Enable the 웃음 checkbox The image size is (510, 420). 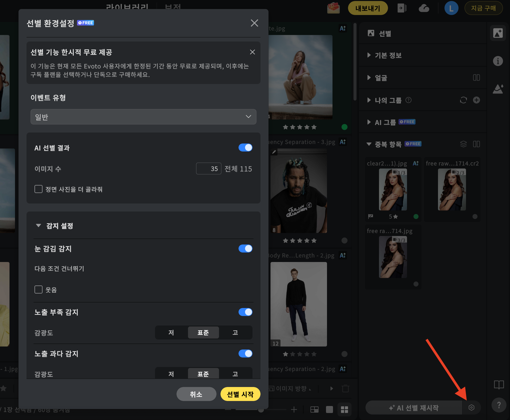pos(38,289)
